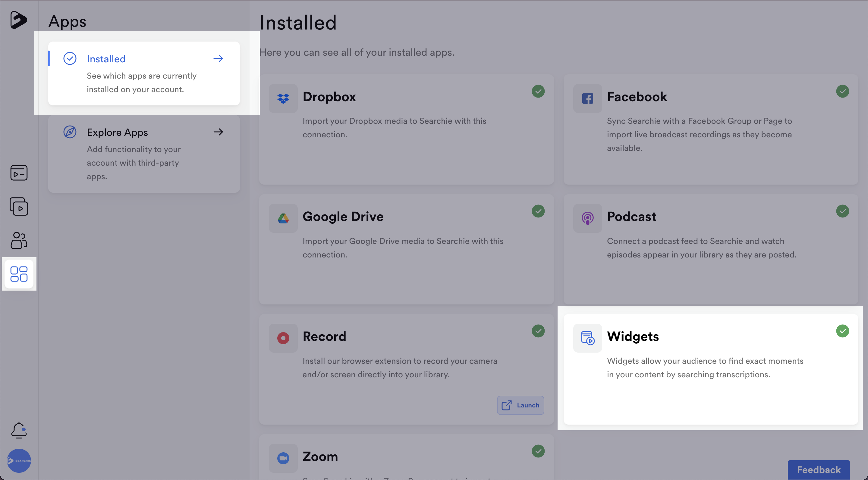
Task: Click 'Here you can see all' subtitle text
Action: coord(357,52)
